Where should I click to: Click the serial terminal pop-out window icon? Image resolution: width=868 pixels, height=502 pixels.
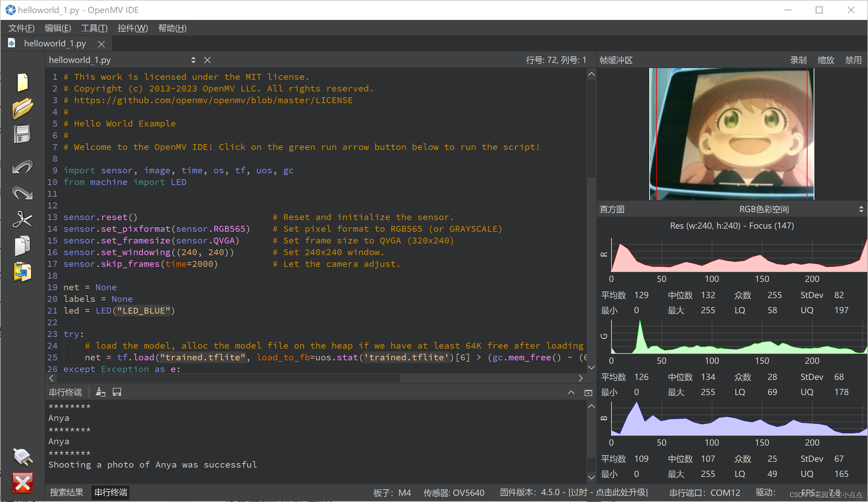588,393
